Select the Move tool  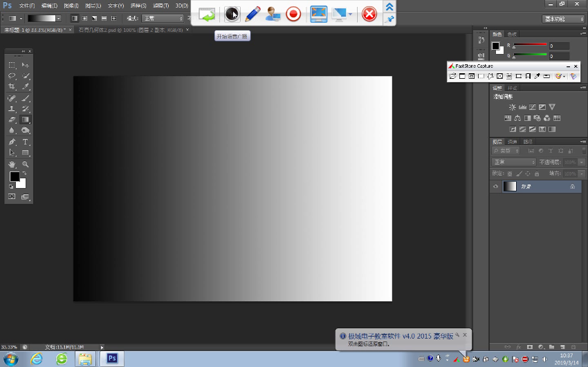[x=25, y=65]
